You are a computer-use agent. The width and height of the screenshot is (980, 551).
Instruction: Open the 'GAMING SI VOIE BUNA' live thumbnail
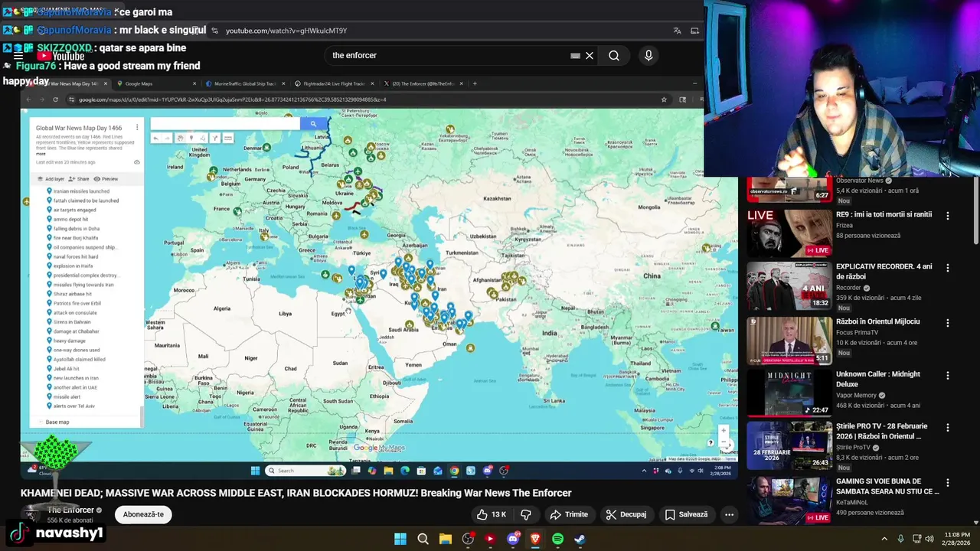789,500
